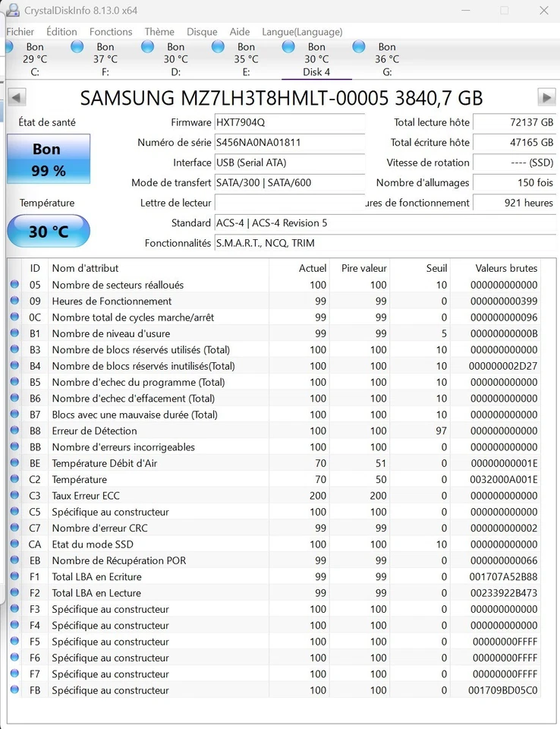Open the Aide menu
This screenshot has height=729, width=560.
point(239,32)
